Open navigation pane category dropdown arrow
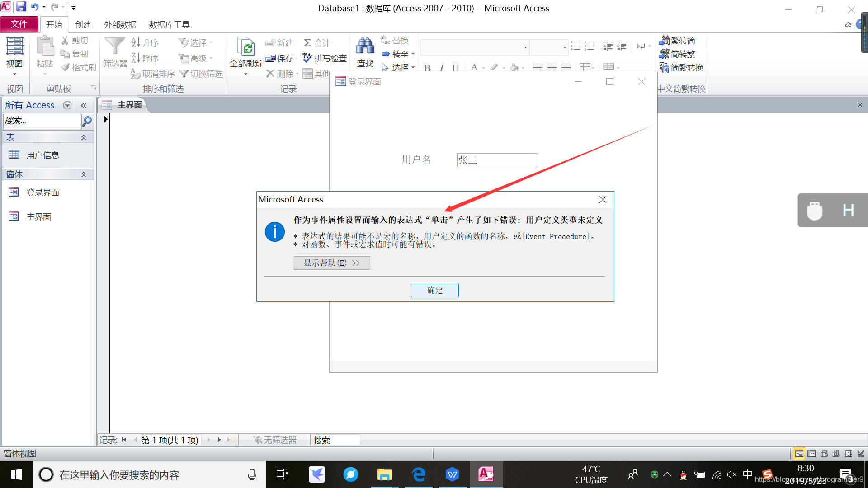Viewport: 868px width, 488px height. click(67, 105)
